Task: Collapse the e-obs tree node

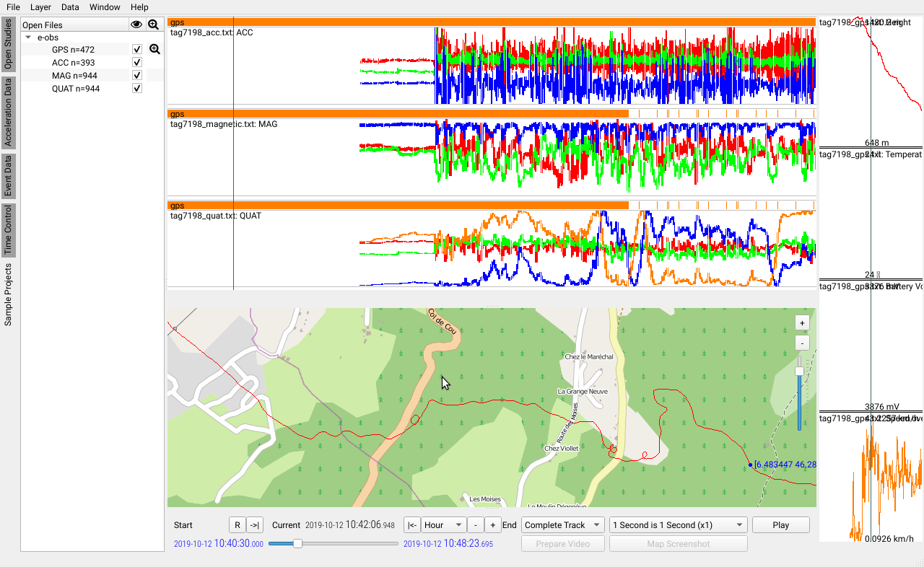Action: [28, 37]
